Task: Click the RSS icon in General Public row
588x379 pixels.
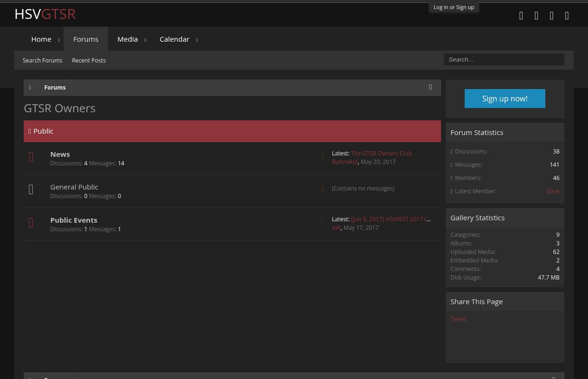Action: [x=323, y=189]
